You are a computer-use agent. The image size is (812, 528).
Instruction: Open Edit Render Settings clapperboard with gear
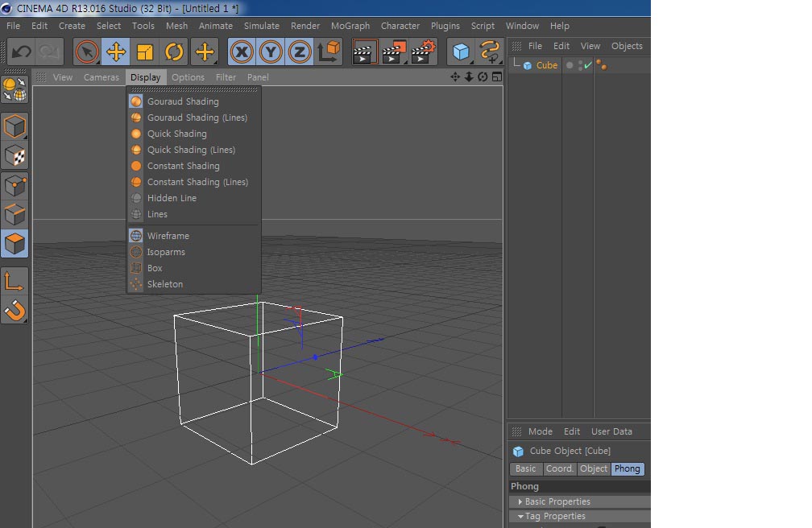click(423, 52)
